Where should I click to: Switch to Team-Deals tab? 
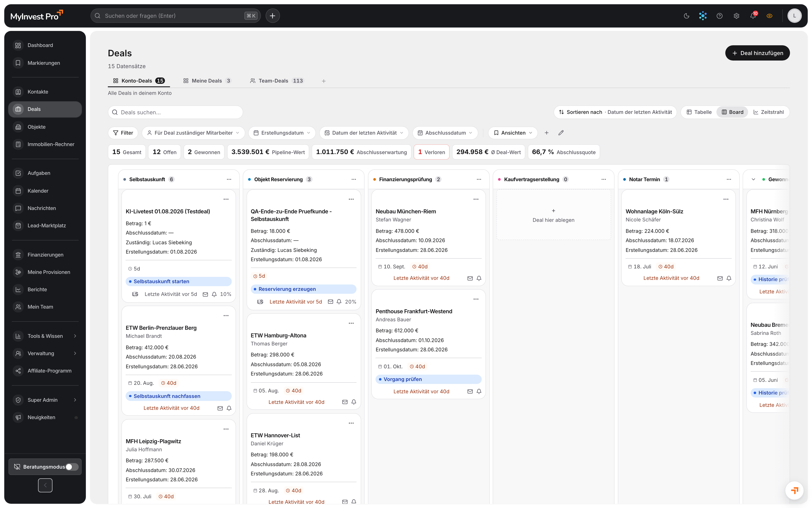coord(277,81)
